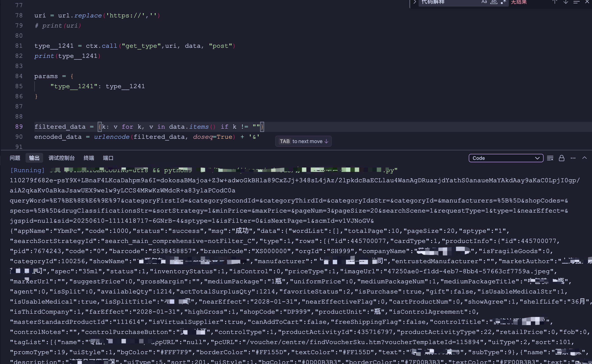Click 'doseq' on line 90
The width and height of the screenshot is (592, 364).
[x=203, y=137]
